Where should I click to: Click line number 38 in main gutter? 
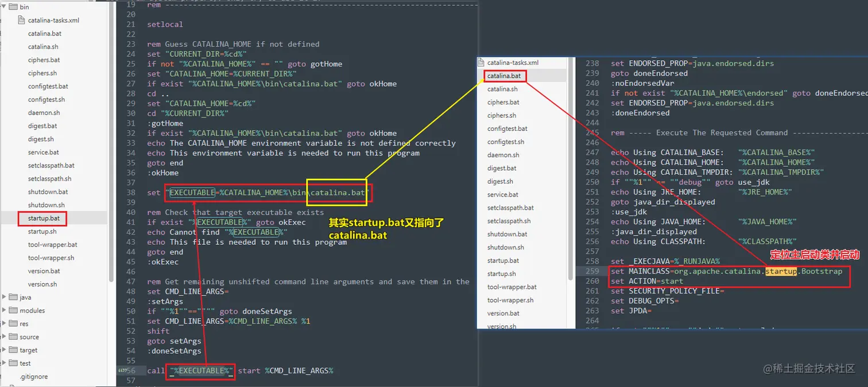click(130, 193)
